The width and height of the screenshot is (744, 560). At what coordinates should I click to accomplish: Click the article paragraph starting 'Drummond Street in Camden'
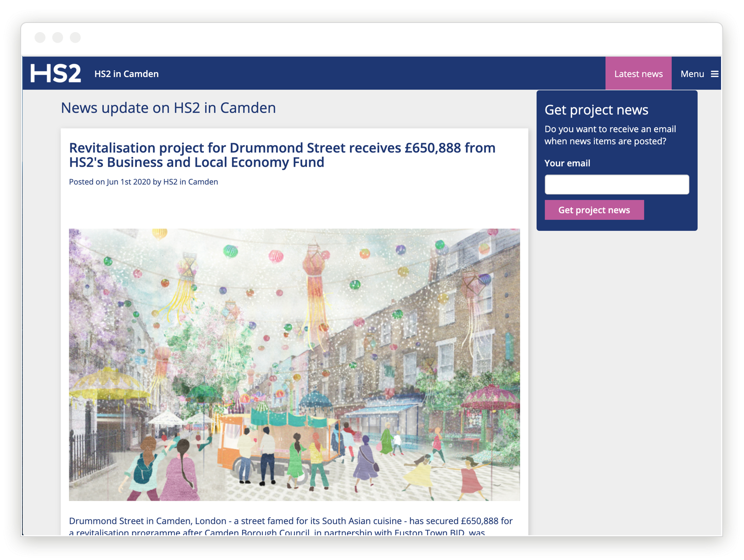[291, 526]
